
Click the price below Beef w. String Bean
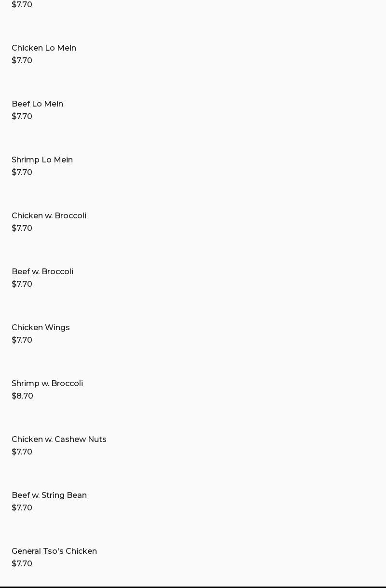[22, 508]
